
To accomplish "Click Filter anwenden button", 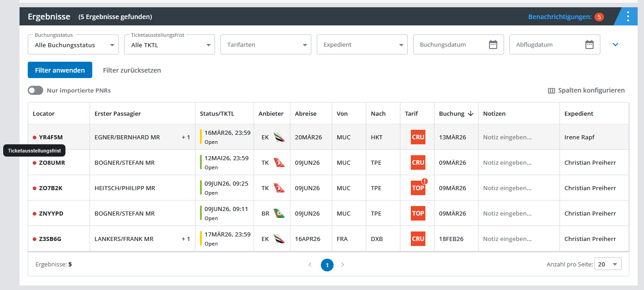I will tap(60, 70).
